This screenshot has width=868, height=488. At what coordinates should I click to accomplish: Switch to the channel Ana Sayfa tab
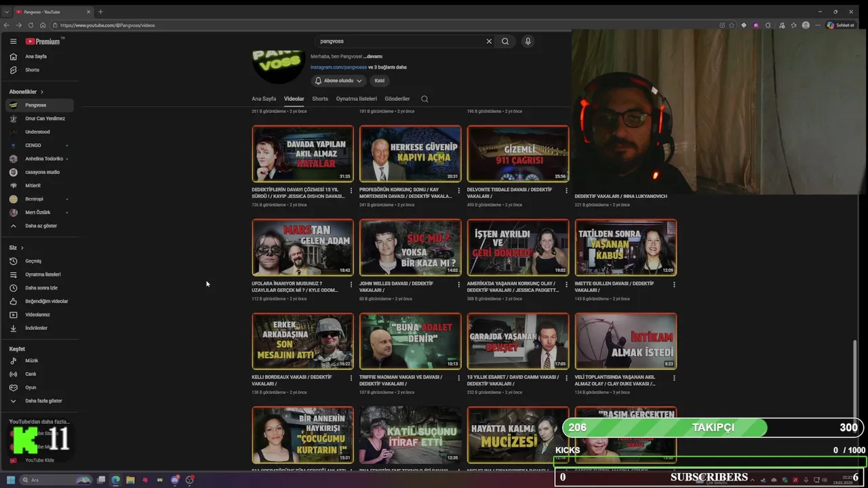[264, 99]
